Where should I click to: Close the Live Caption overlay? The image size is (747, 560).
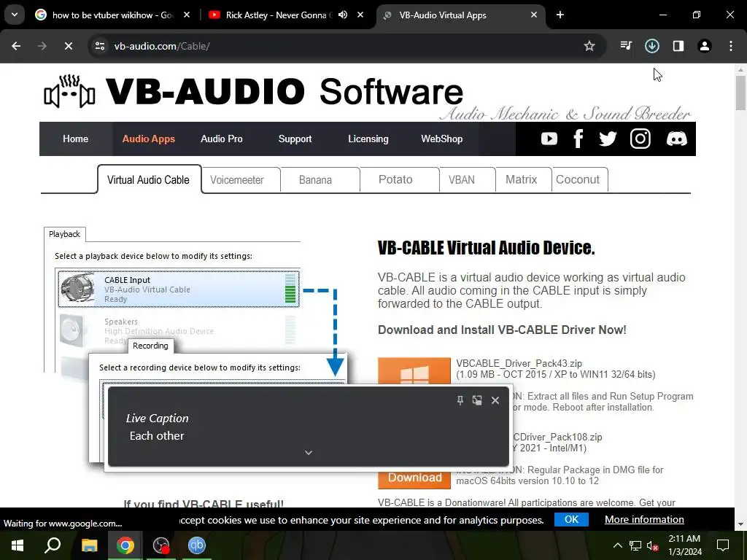point(495,400)
